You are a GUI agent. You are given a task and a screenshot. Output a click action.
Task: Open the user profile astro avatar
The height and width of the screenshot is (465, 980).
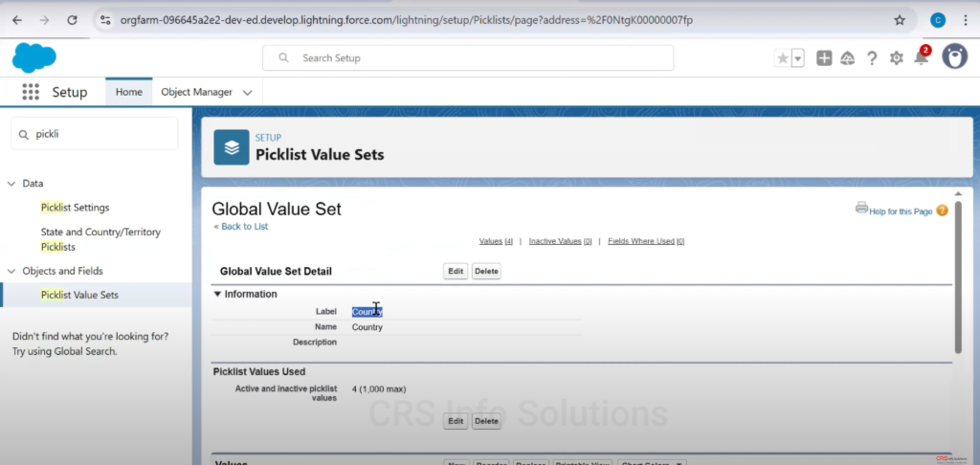954,56
